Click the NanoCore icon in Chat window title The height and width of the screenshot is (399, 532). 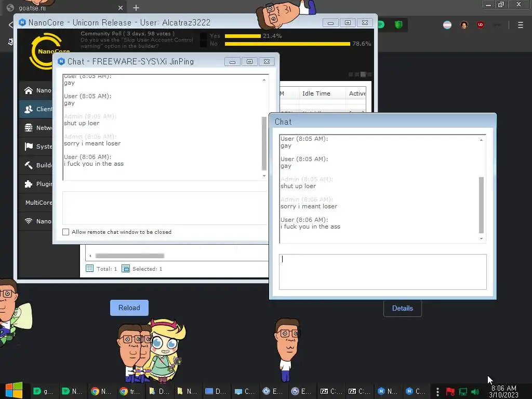pyautogui.click(x=61, y=61)
